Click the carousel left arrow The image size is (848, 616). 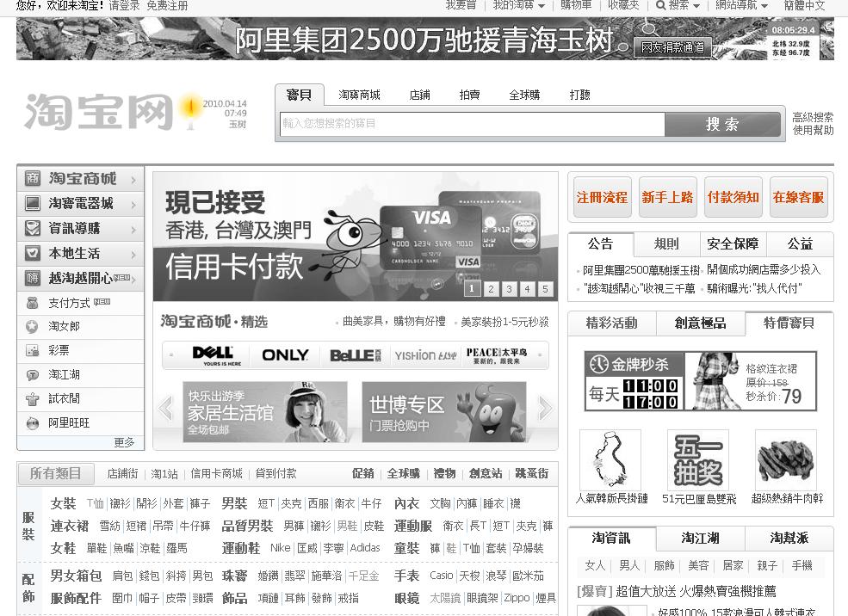(166, 408)
